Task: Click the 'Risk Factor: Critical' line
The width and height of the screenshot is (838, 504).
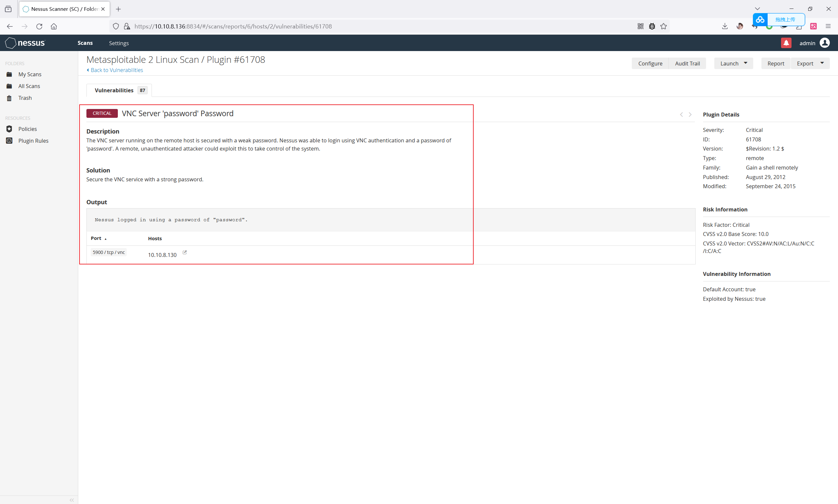Action: (726, 225)
